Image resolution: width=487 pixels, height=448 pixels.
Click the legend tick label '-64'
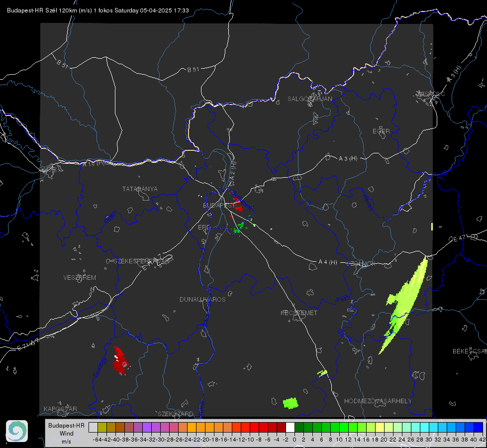click(97, 440)
